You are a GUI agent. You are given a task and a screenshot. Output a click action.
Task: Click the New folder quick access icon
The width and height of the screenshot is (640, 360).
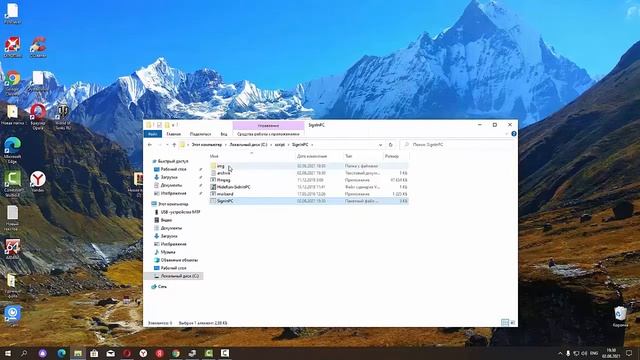[167, 125]
